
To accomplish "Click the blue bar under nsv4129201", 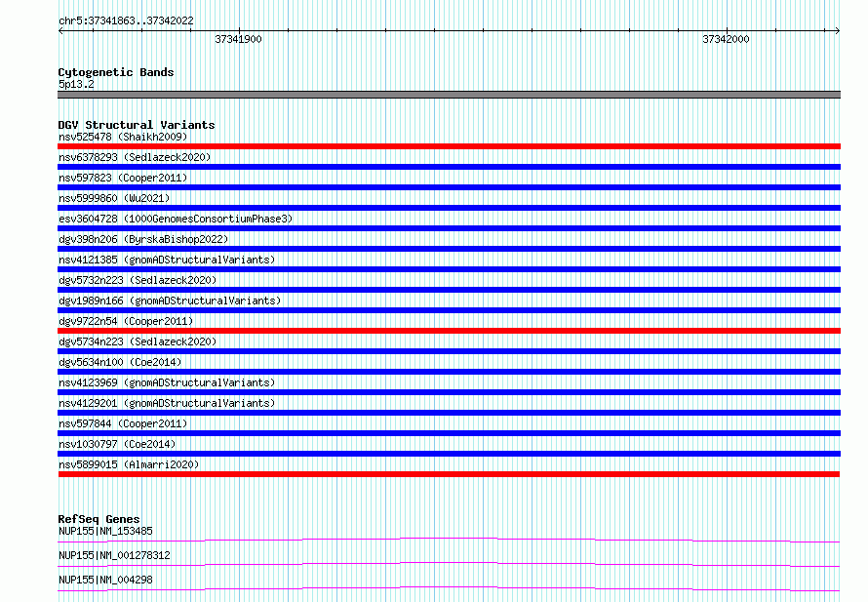I will 449,413.
